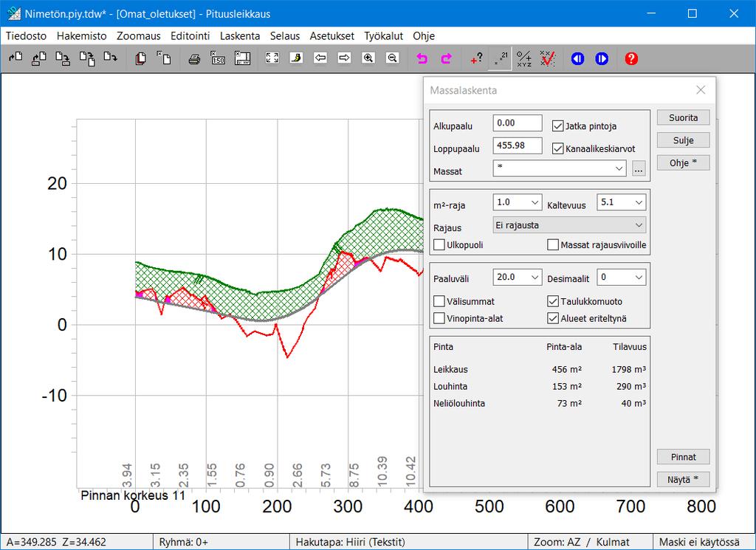756x550 pixels.
Task: Open the Työkalut menu
Action: [384, 35]
